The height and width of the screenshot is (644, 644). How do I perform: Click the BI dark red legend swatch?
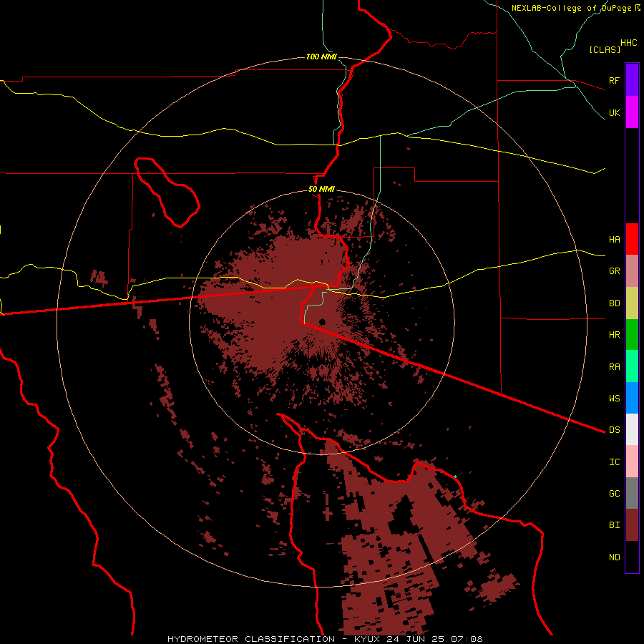[632, 525]
